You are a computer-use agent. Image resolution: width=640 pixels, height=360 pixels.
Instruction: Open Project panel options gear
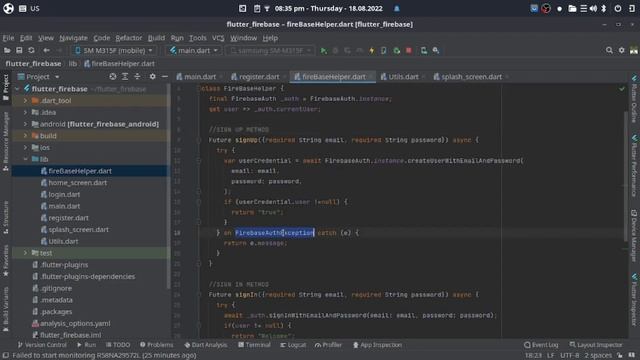pyautogui.click(x=152, y=77)
